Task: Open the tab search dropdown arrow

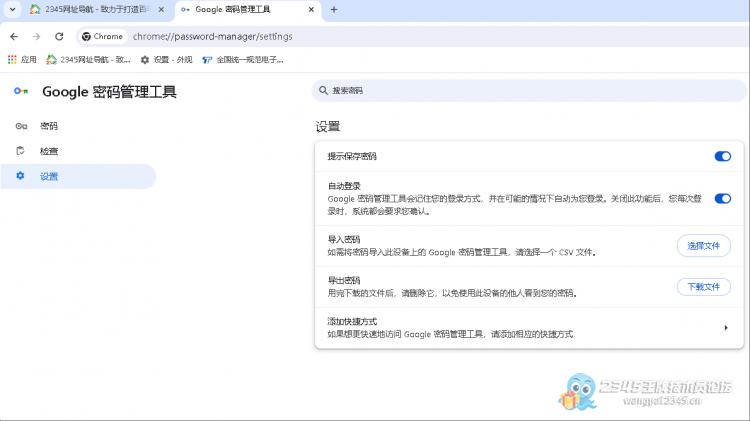Action: (12, 9)
